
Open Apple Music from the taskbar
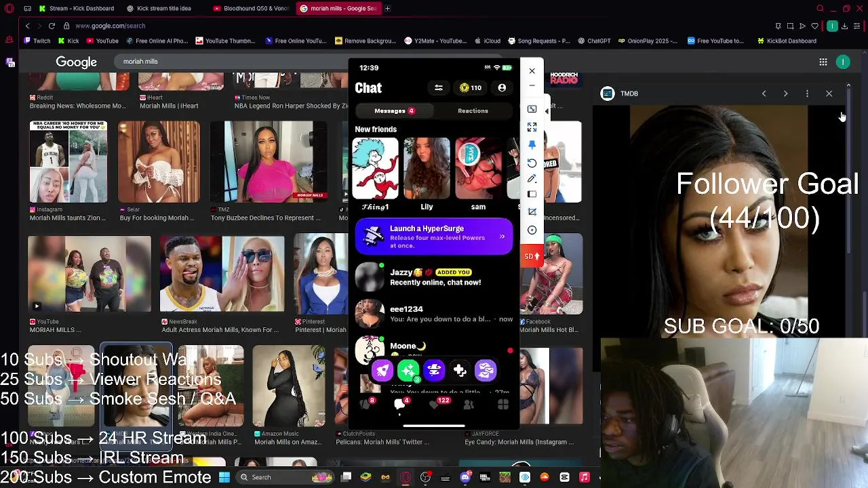[x=584, y=477]
